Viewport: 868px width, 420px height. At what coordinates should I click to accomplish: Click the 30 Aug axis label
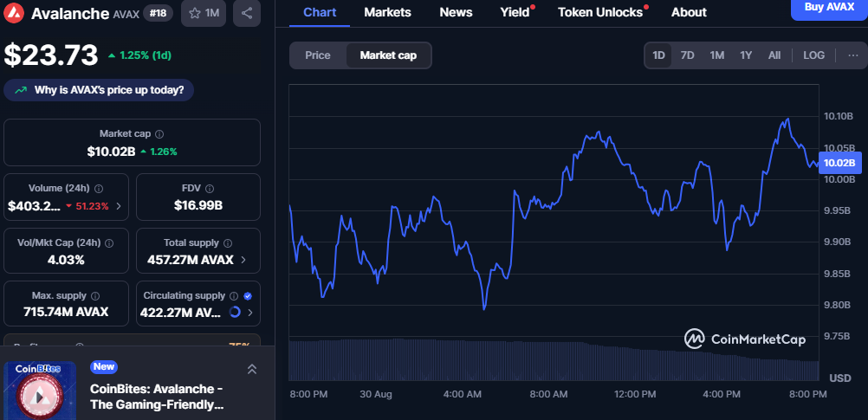(376, 395)
